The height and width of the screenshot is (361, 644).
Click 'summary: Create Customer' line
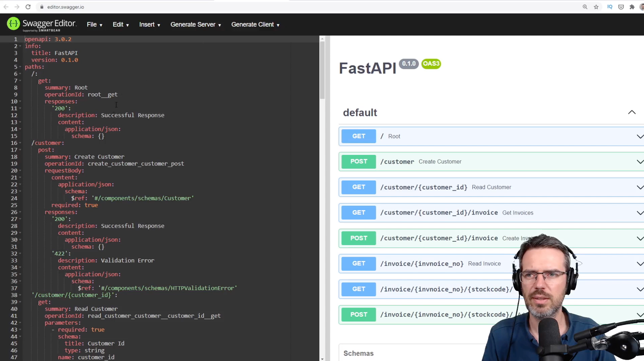(84, 157)
